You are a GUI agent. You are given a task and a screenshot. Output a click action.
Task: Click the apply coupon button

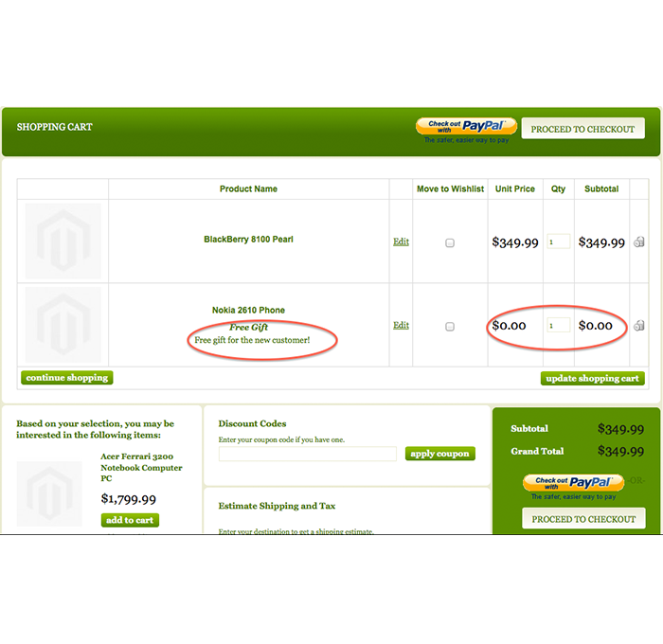(x=439, y=454)
